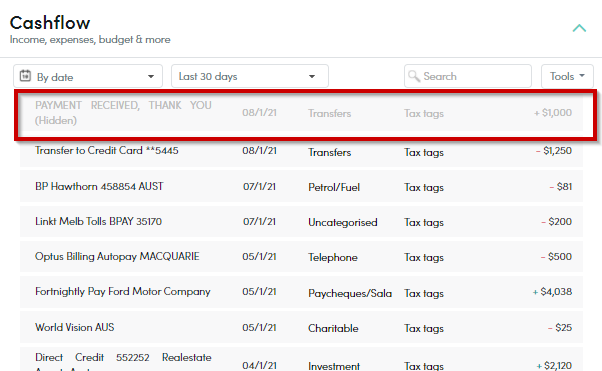The height and width of the screenshot is (371, 602).
Task: Select the hidden PAYMENT RECEIVED, THANK YOU transaction
Action: (123, 113)
